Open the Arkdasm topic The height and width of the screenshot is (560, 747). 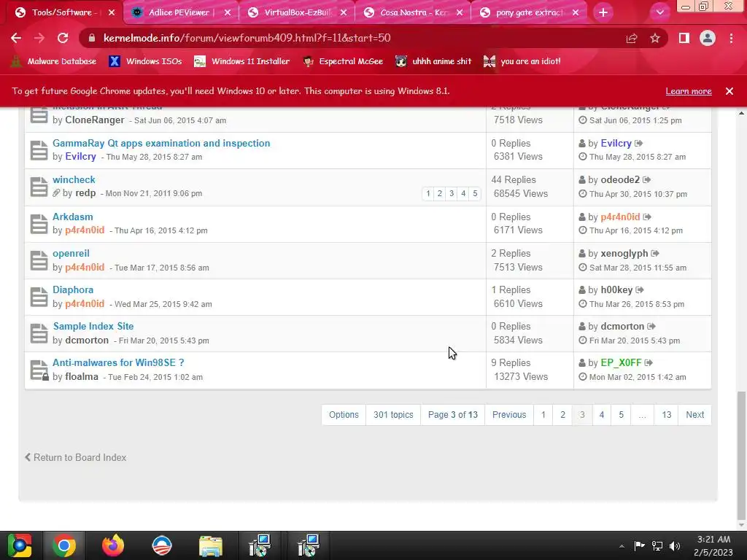pos(72,217)
